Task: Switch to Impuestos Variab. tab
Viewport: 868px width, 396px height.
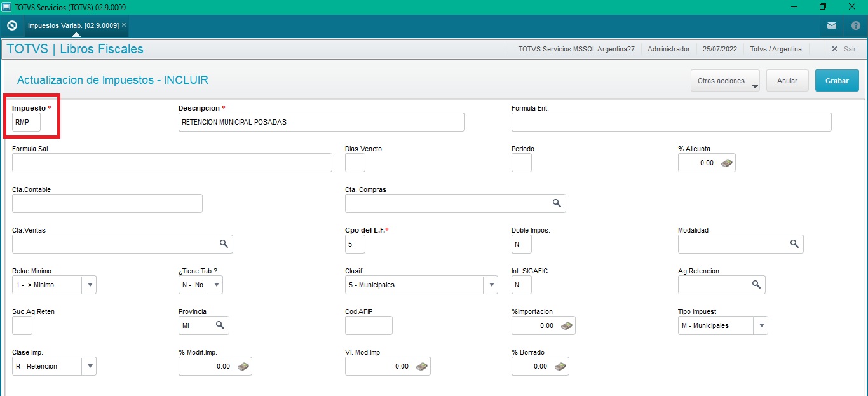Action: click(73, 25)
